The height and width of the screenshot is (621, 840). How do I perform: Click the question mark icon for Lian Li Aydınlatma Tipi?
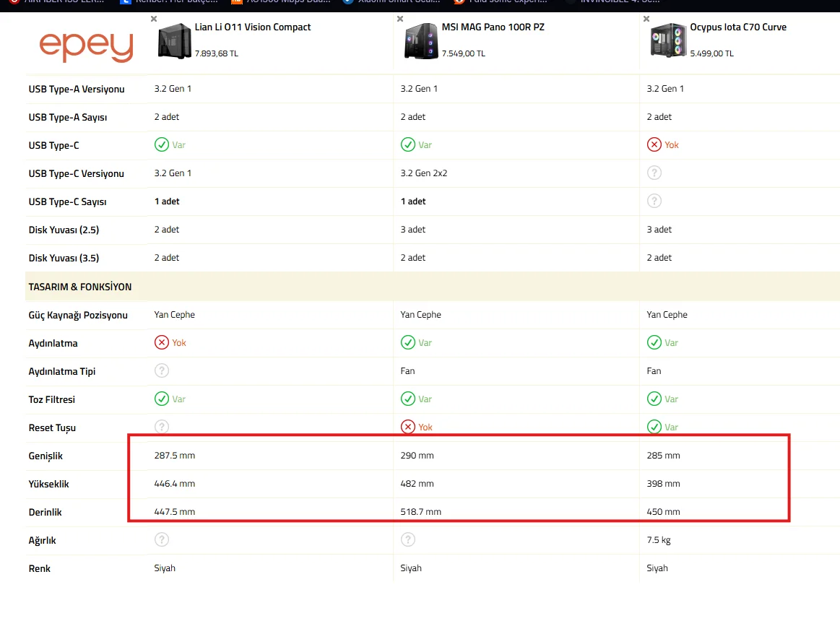[x=162, y=370]
